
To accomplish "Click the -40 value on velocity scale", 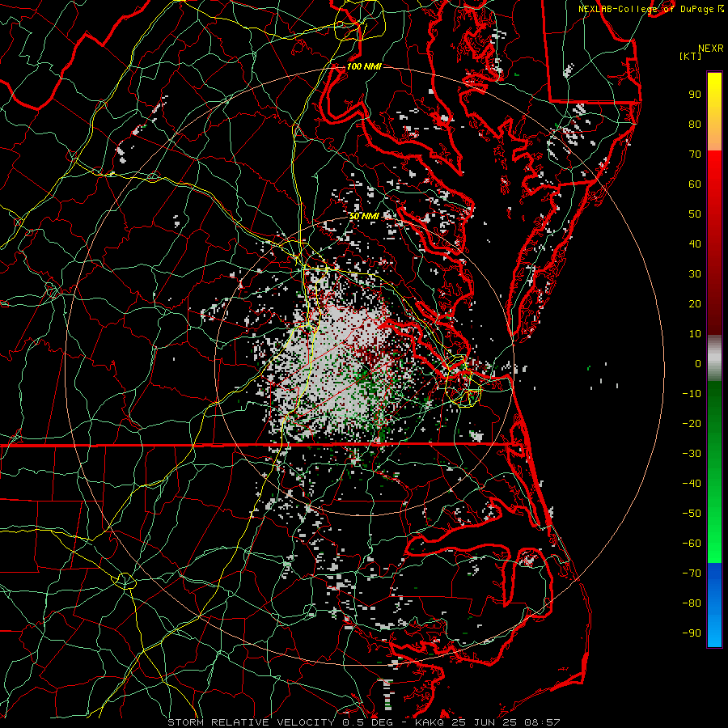I will [x=692, y=484].
